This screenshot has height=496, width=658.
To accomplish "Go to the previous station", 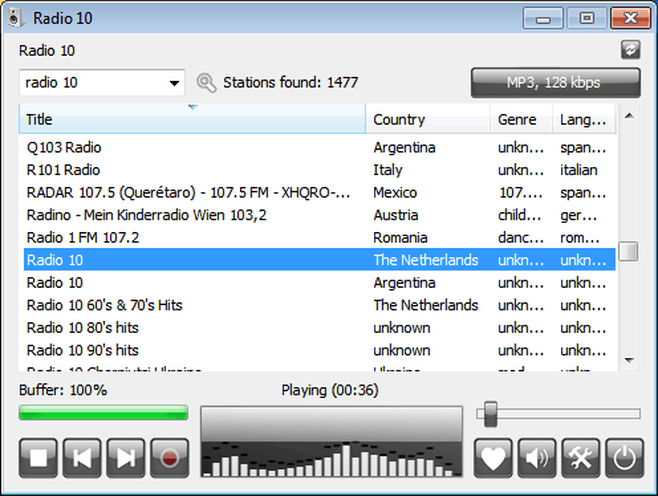I will pos(82,458).
